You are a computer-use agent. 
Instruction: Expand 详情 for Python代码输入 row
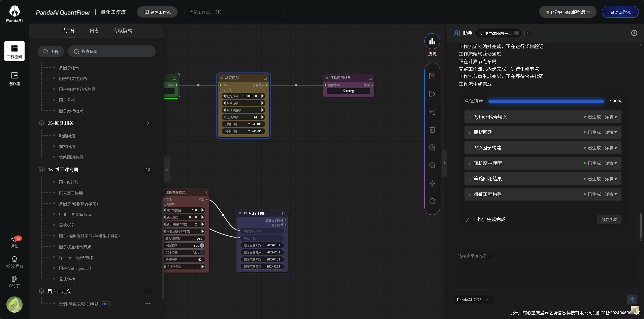tap(611, 117)
